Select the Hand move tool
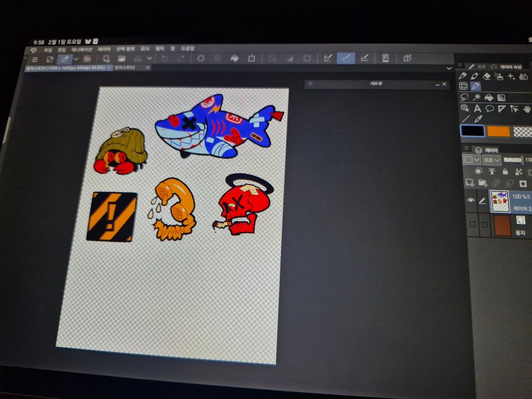 [527, 109]
